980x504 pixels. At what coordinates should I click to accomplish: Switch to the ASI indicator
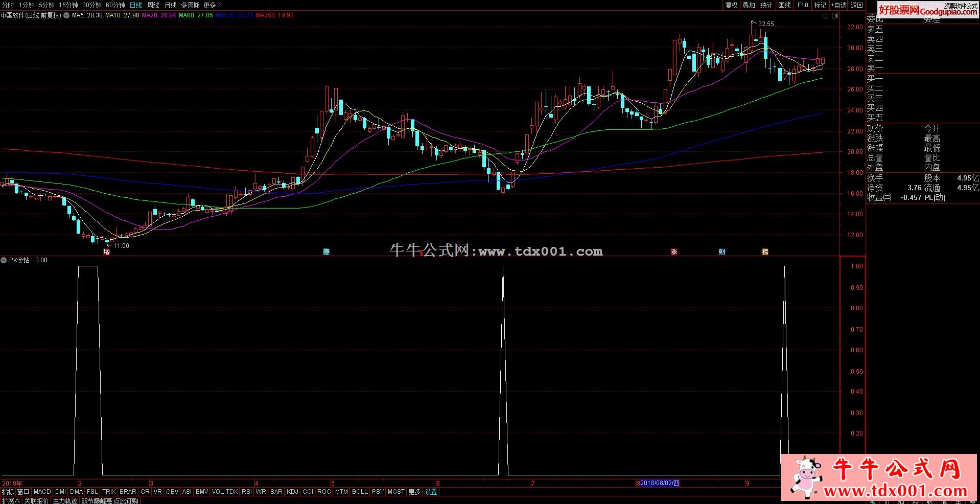(x=186, y=492)
